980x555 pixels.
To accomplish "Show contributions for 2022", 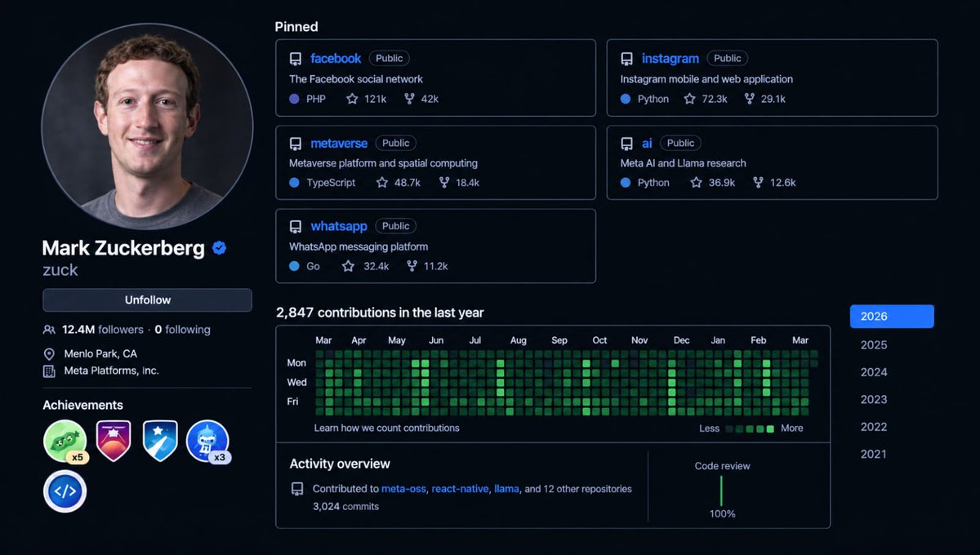I will pyautogui.click(x=874, y=427).
